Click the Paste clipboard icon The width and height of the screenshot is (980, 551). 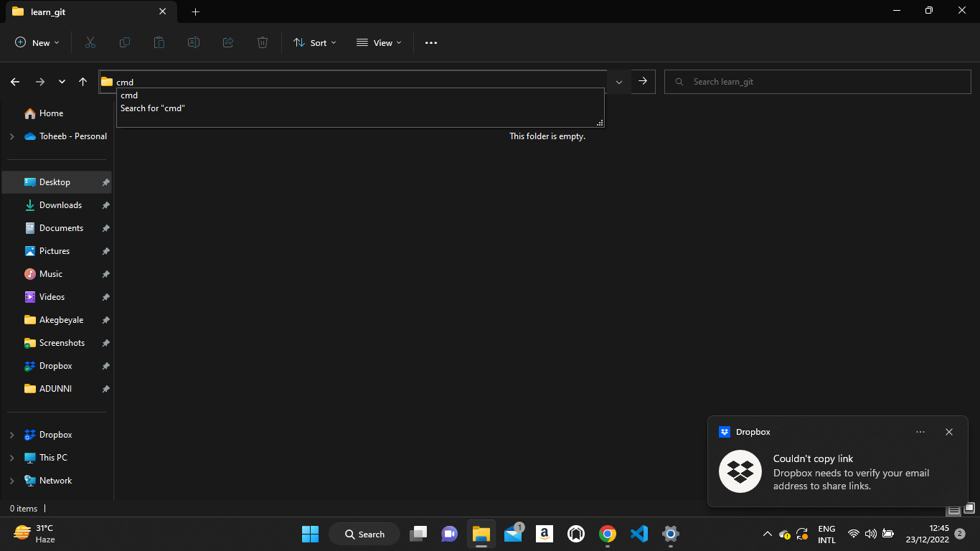(159, 43)
